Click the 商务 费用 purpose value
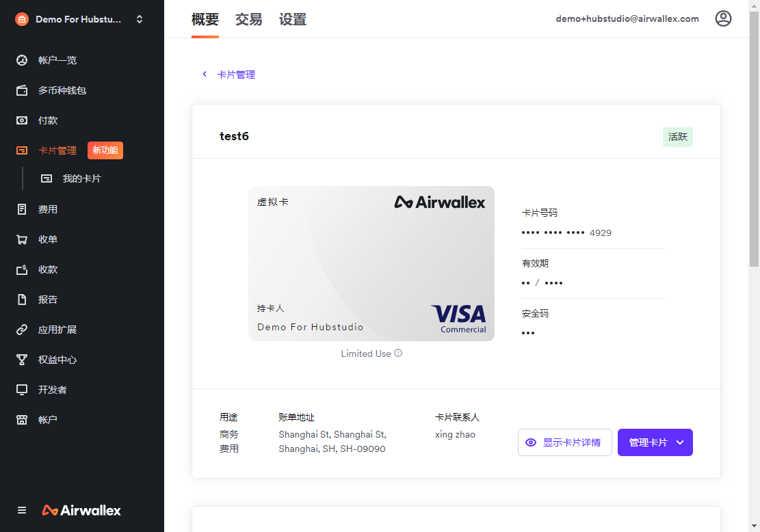Viewport: 760px width, 532px height. [x=228, y=441]
